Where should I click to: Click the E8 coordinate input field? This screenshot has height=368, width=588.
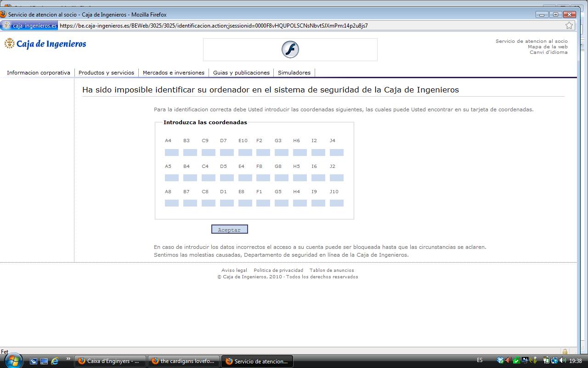245,203
